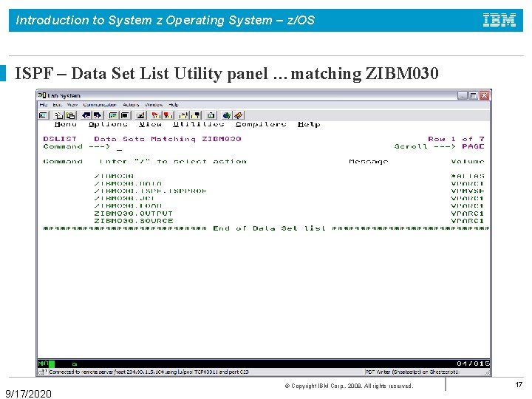Image resolution: width=532 pixels, height=399 pixels.
Task: Click the Quit macro toolbar icon
Action: click(196, 115)
